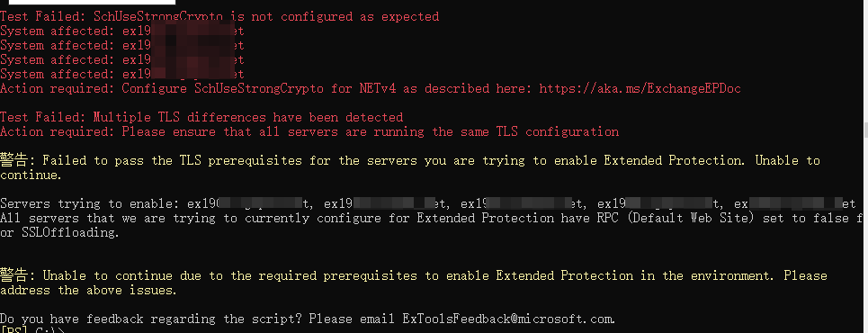Click the PS command prompt at the bottom
The height and width of the screenshot is (333, 868).
[x=32, y=330]
